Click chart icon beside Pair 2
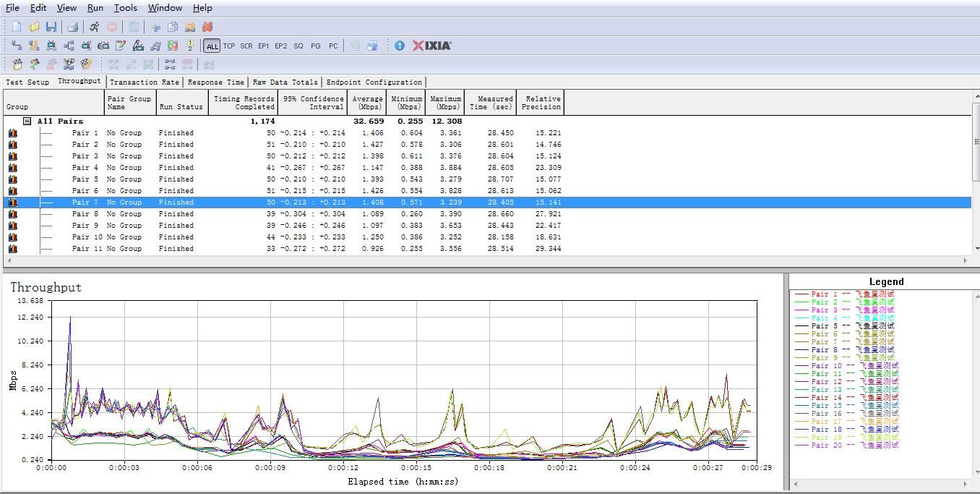 (x=13, y=145)
